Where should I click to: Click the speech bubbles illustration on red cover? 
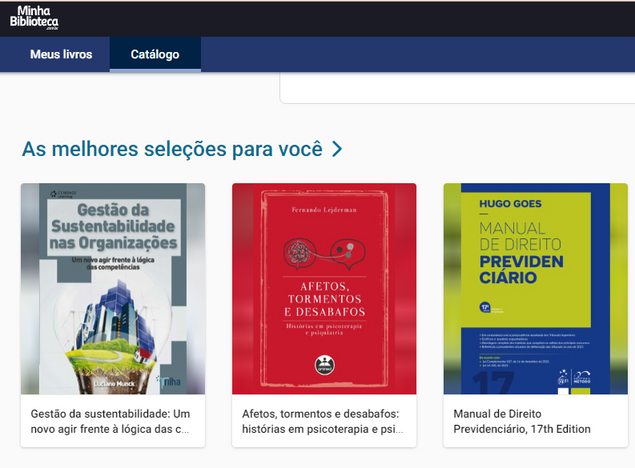tap(324, 254)
